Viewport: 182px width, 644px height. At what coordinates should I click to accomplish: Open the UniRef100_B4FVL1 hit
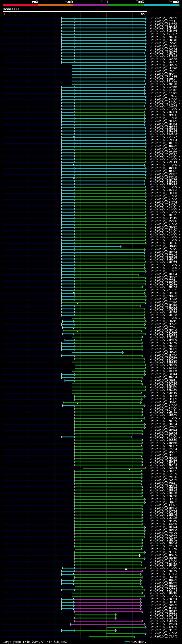point(163,74)
